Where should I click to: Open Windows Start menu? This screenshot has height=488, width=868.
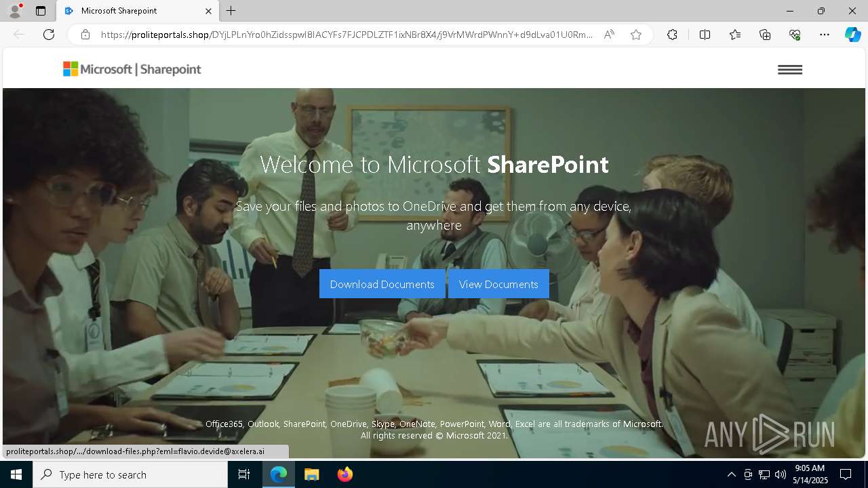16,474
